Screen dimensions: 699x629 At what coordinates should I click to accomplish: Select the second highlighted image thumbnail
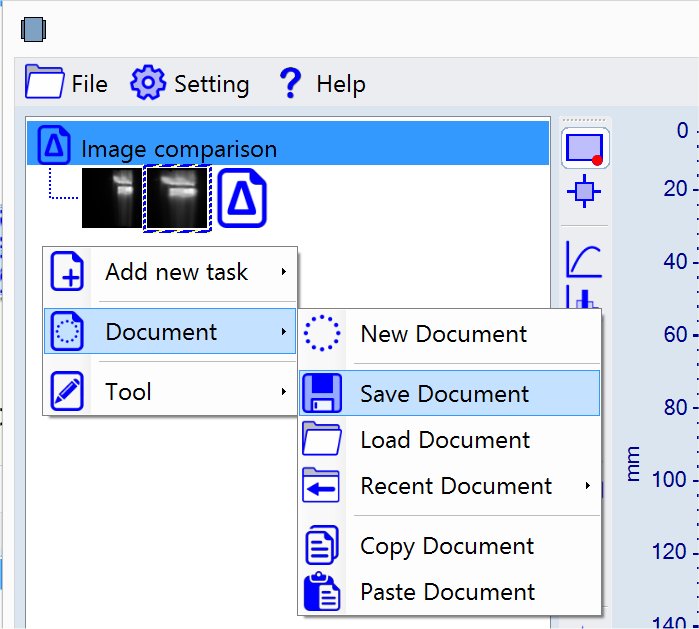click(177, 198)
